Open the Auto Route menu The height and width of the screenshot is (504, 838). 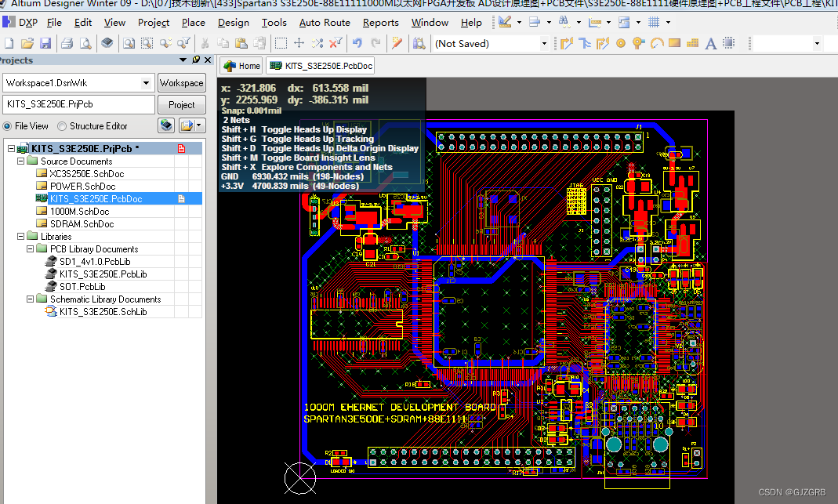[325, 23]
